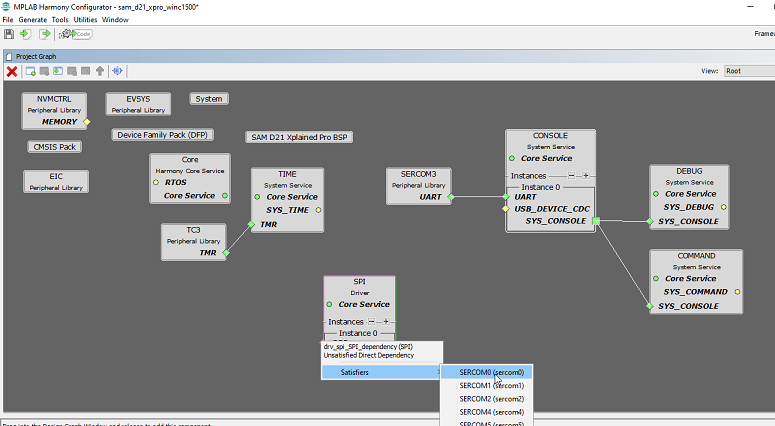Click the export configuration icon in the top toolbar
This screenshot has width=775, height=426.
44,34
